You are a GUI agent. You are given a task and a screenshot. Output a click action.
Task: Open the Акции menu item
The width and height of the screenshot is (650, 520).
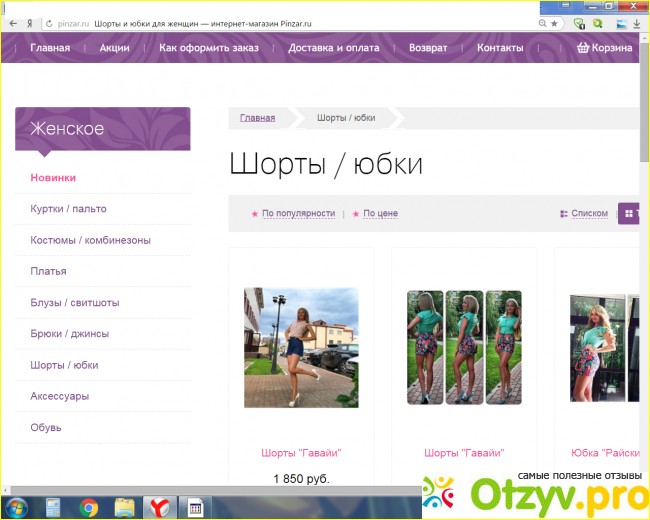pos(114,47)
